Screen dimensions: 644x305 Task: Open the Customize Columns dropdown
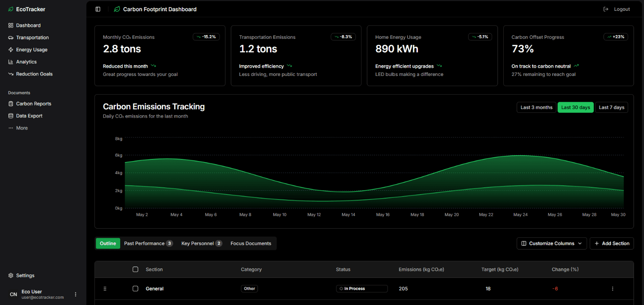551,243
